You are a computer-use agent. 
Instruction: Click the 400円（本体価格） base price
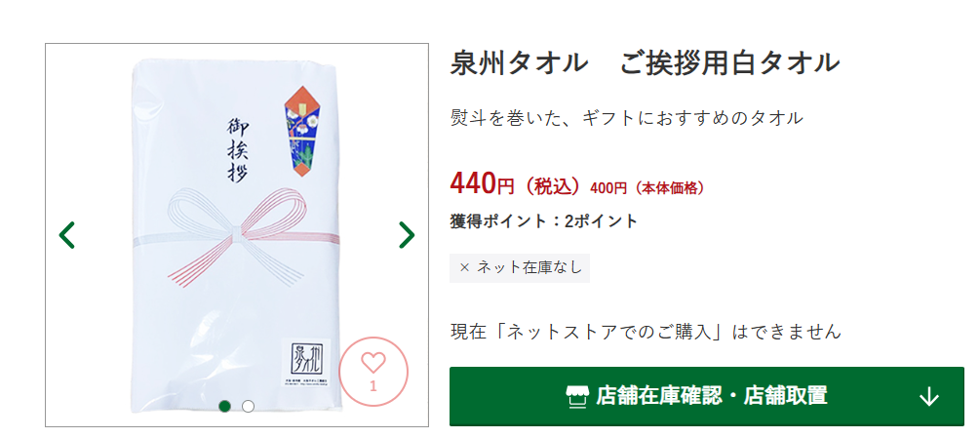coord(647,187)
